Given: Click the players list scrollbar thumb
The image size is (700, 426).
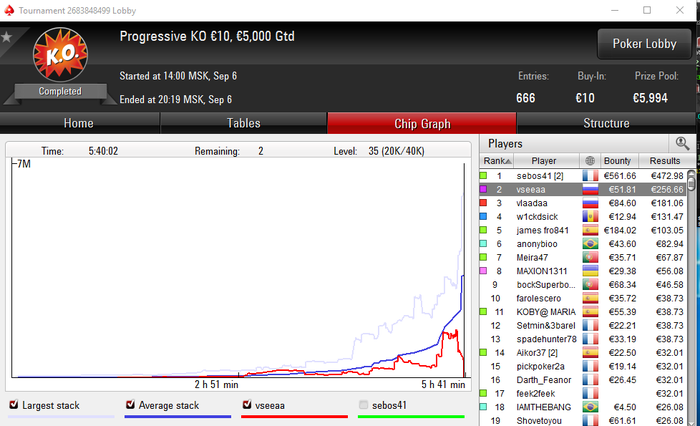Looking at the screenshot, I should tap(691, 184).
